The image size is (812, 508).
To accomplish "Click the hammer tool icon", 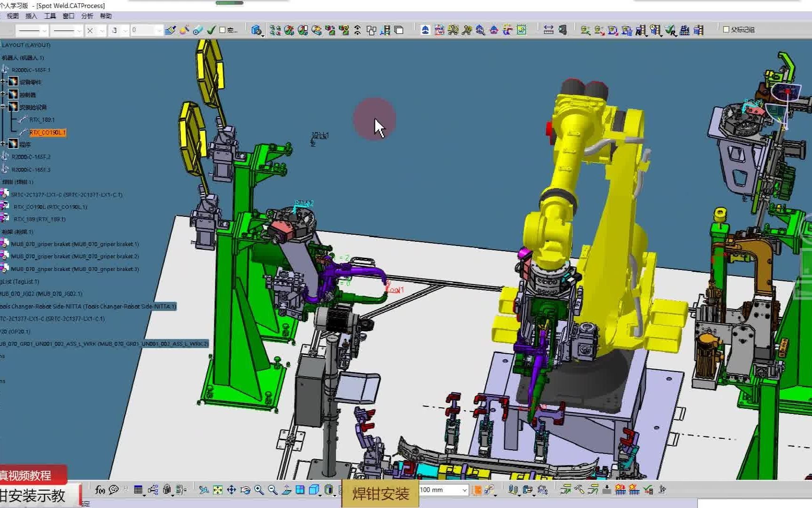I will click(x=579, y=490).
